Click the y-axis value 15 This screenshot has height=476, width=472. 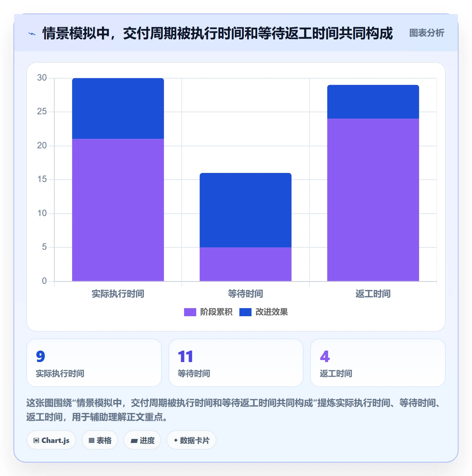click(x=42, y=179)
